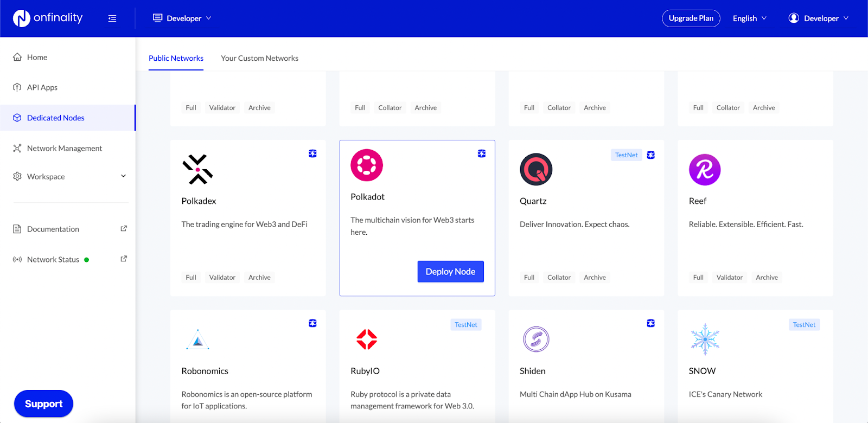Image resolution: width=868 pixels, height=423 pixels.
Task: Open the Developer workspace switcher dropdown
Action: [182, 18]
